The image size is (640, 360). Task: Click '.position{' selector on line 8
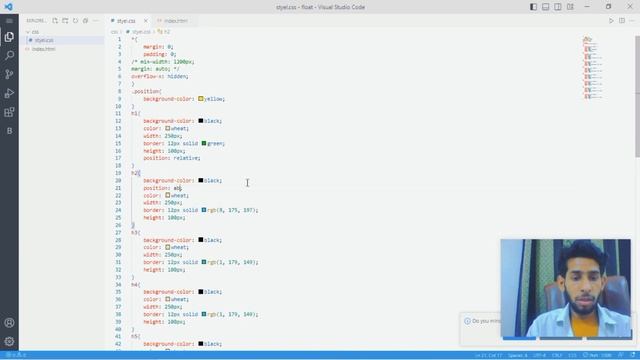pyautogui.click(x=147, y=91)
